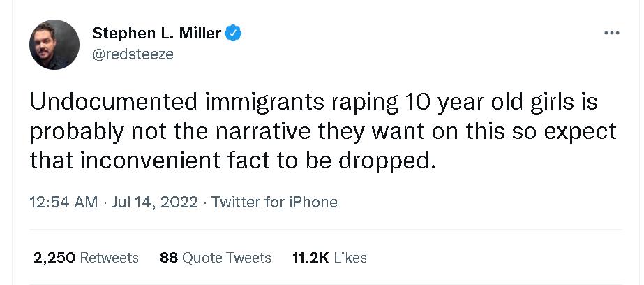
Task: Open the three-dot more options menu
Action: pyautogui.click(x=611, y=33)
